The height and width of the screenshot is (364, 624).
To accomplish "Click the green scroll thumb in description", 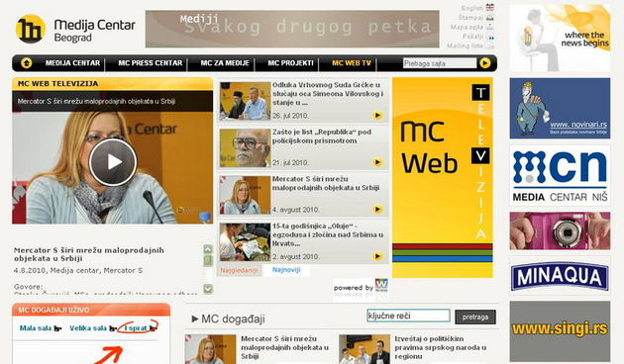I will tap(208, 261).
